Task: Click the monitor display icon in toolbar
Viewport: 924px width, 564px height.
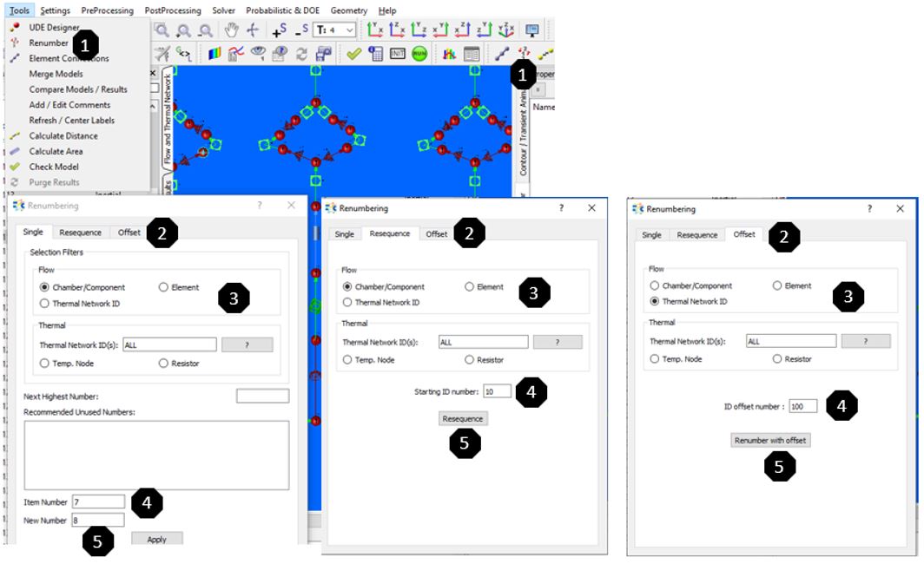Action: click(x=531, y=30)
